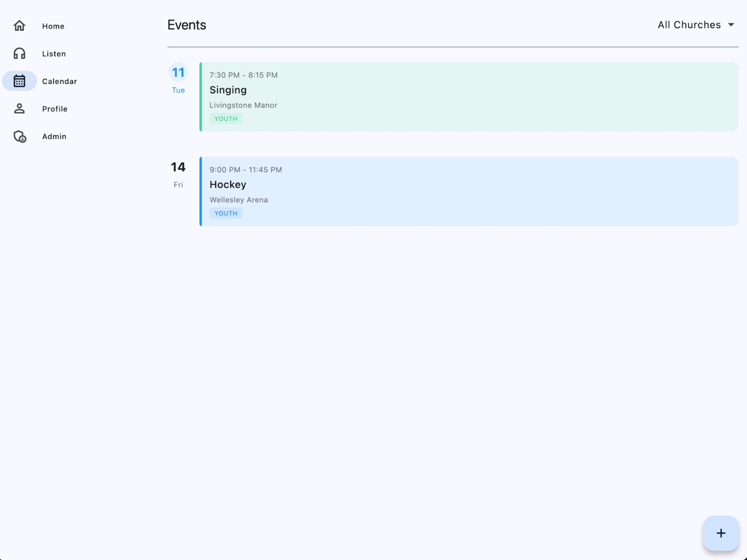Click the Fri day label
Image resolution: width=747 pixels, height=560 pixels.
click(x=178, y=185)
